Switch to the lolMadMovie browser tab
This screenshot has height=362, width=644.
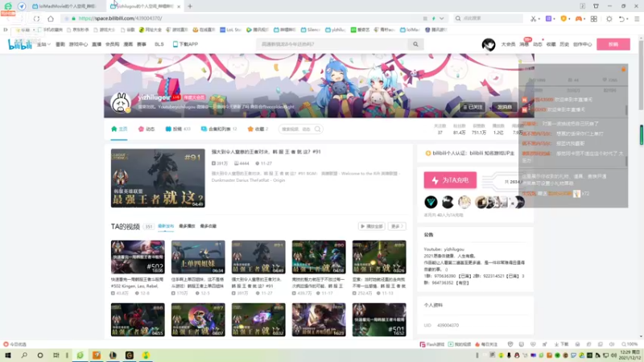click(x=66, y=6)
